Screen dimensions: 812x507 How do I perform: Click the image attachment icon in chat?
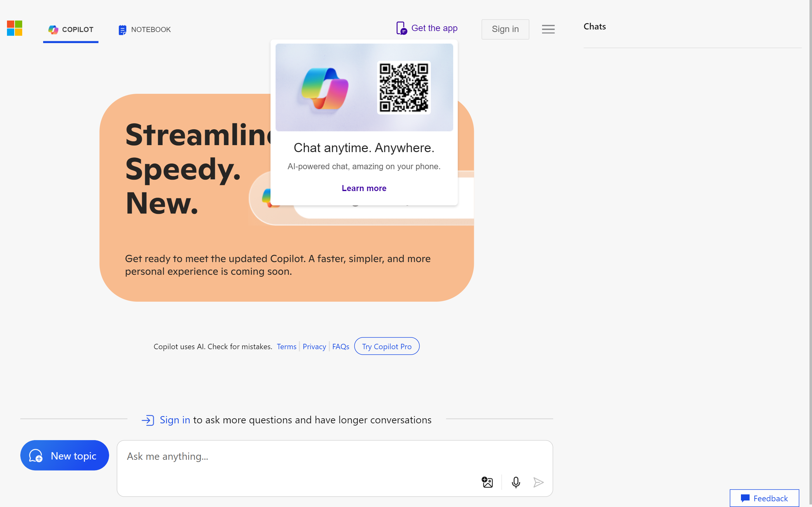[x=488, y=481]
